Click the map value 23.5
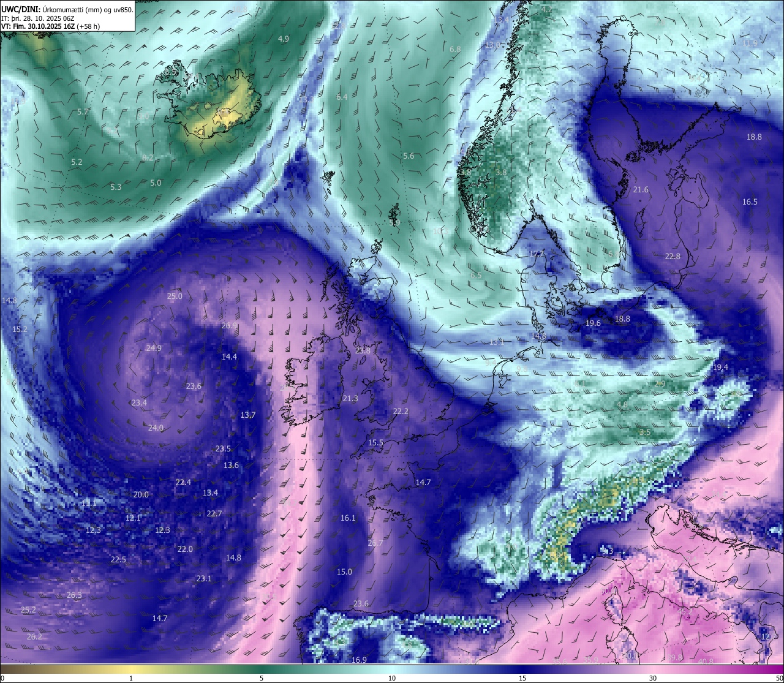The width and height of the screenshot is (784, 683). point(223,448)
